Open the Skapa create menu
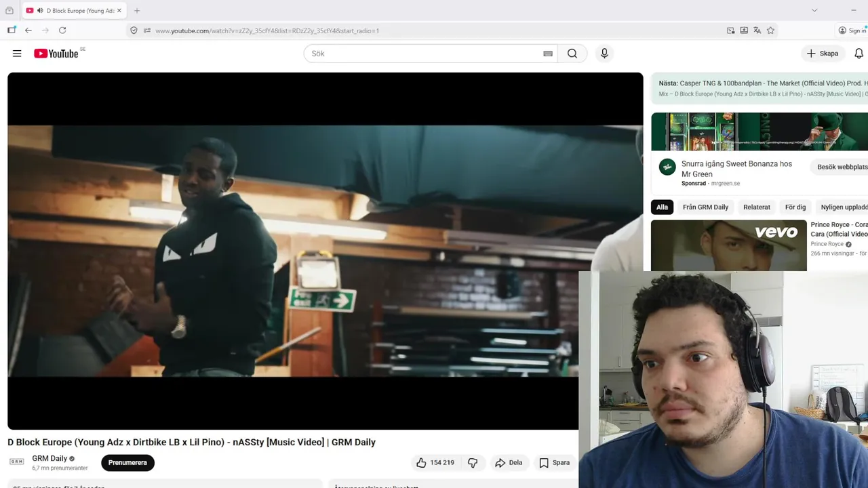868x488 pixels. pos(823,54)
